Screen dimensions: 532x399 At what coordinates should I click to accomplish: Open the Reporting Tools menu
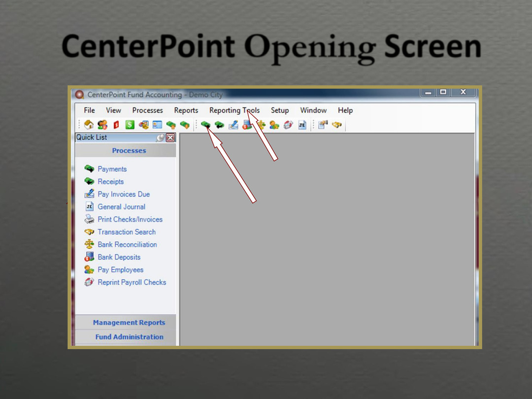(x=234, y=110)
